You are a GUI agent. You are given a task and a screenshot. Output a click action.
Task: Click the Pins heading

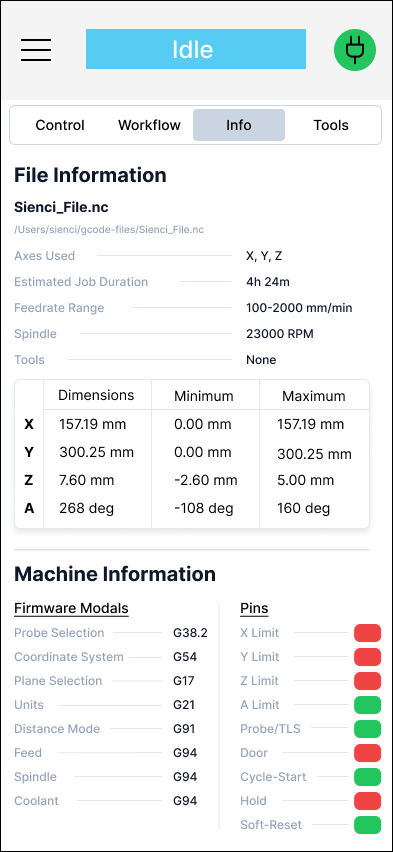tap(254, 608)
